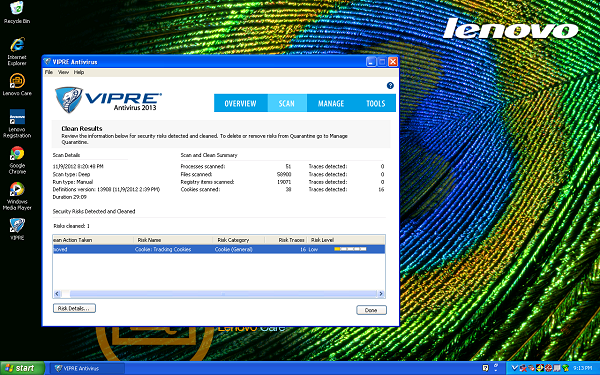Click the Duration 29:09 text
This screenshot has height=375, width=600.
(x=70, y=197)
